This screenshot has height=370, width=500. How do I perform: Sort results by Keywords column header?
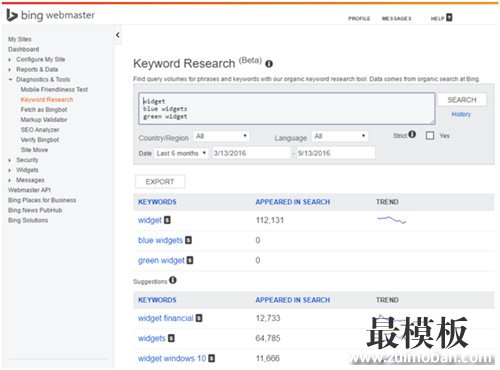click(x=157, y=202)
